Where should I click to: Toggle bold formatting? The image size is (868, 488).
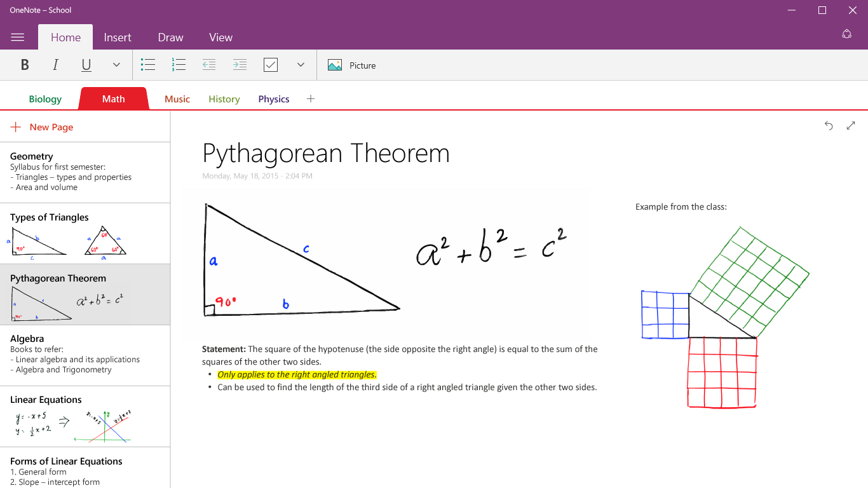click(25, 64)
